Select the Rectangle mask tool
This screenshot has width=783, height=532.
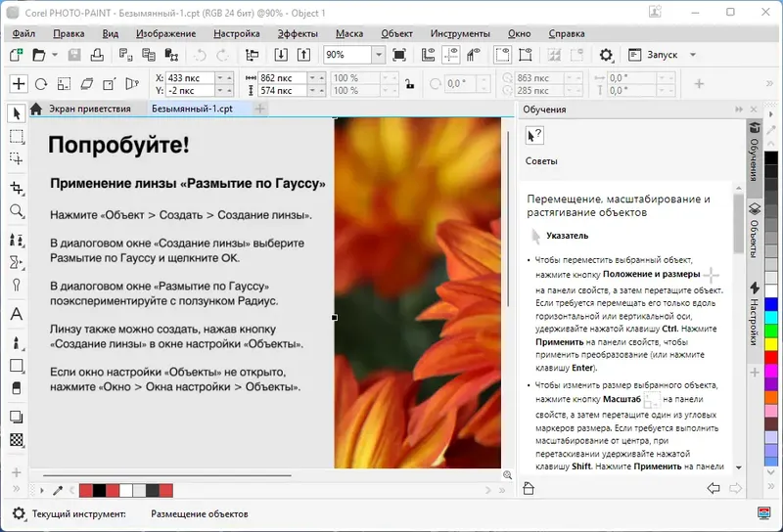point(17,136)
